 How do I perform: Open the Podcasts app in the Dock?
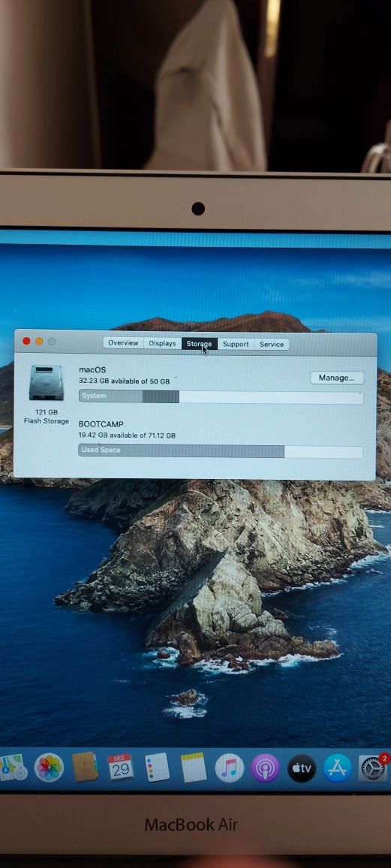pos(265,768)
